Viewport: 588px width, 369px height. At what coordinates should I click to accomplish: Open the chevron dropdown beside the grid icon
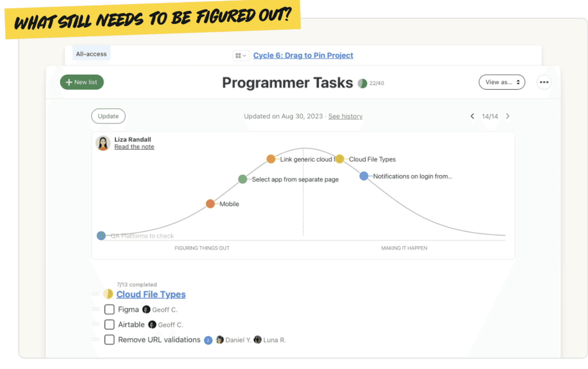245,55
